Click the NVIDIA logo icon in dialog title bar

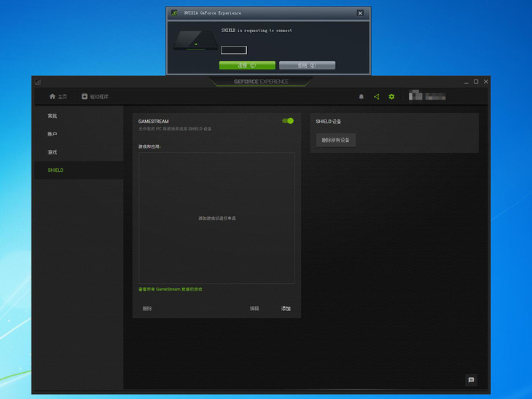tap(174, 13)
